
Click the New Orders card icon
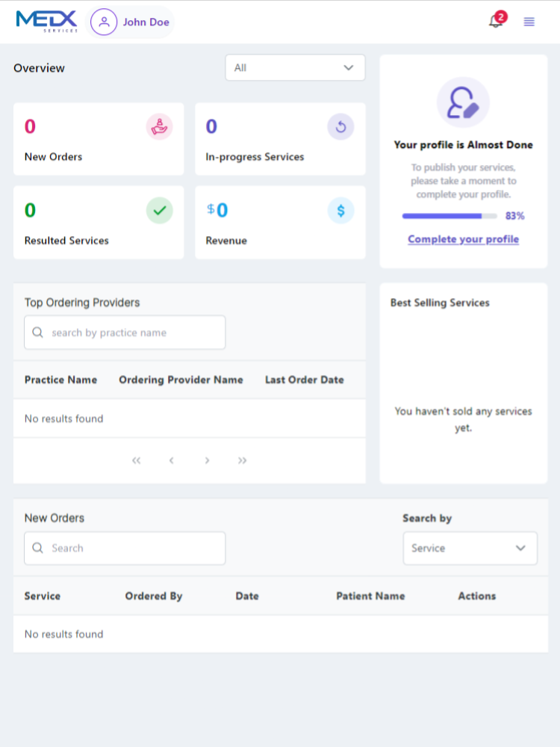click(x=159, y=127)
